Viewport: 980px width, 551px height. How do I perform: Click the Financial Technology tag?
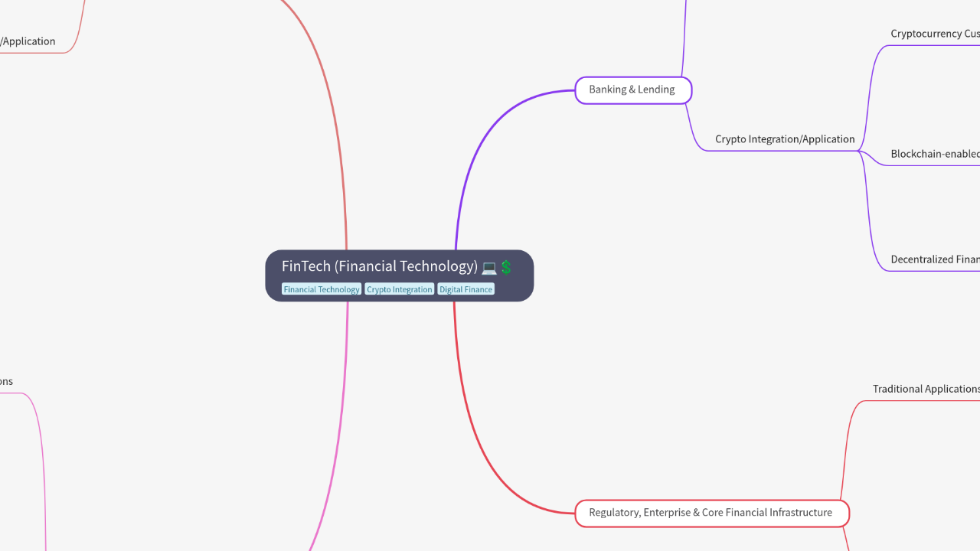pyautogui.click(x=322, y=289)
